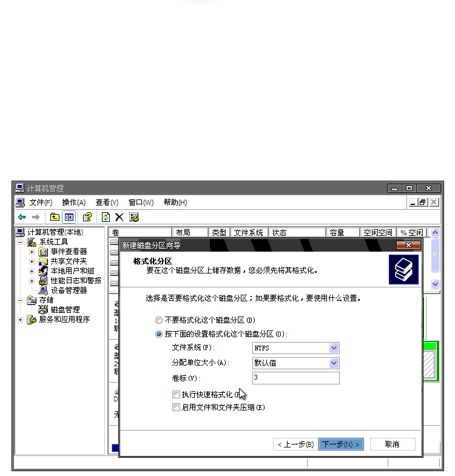The height and width of the screenshot is (476, 455).
Task: Select 磁盘管理 in the tree
Action: 64,310
